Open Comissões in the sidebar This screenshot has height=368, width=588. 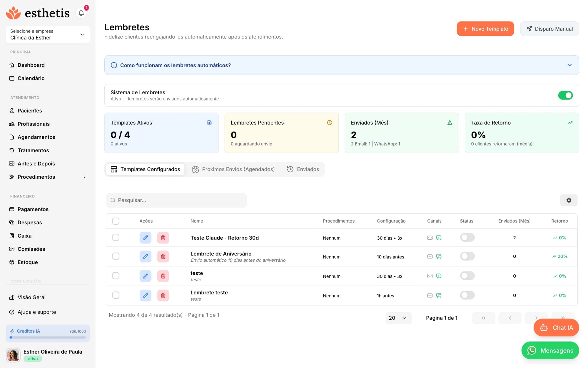coord(31,249)
